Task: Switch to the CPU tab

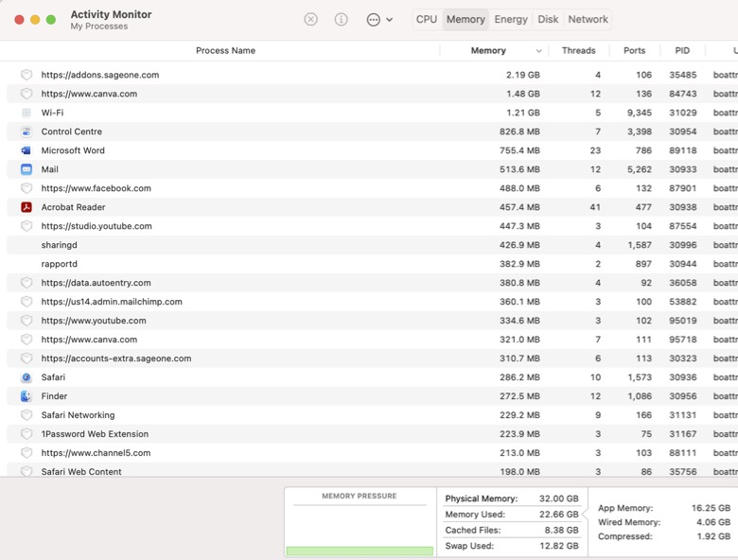Action: point(427,19)
